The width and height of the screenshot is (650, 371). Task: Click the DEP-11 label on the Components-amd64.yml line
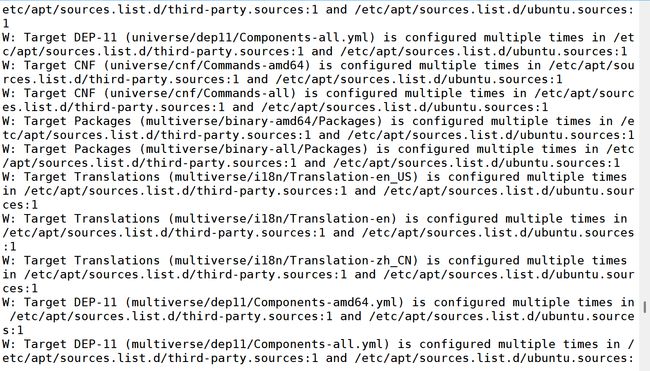point(96,302)
